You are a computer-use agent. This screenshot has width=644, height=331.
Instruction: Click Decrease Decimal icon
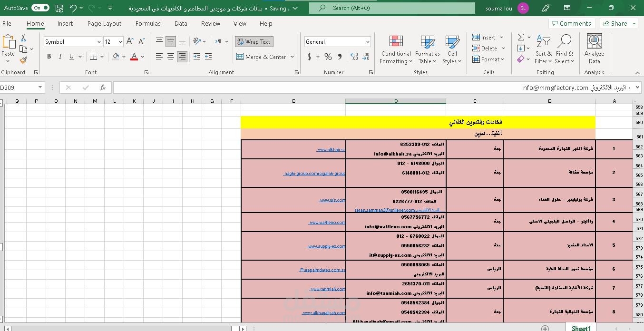coord(366,57)
